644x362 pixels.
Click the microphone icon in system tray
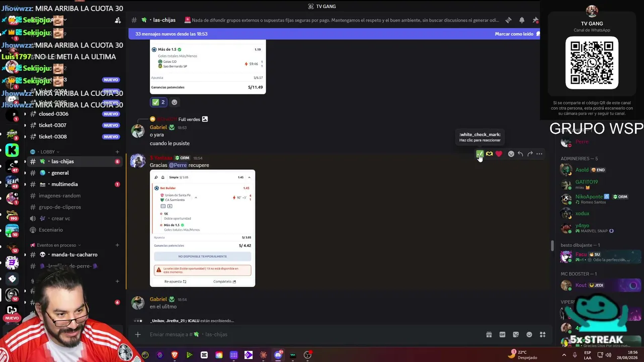coord(575,355)
